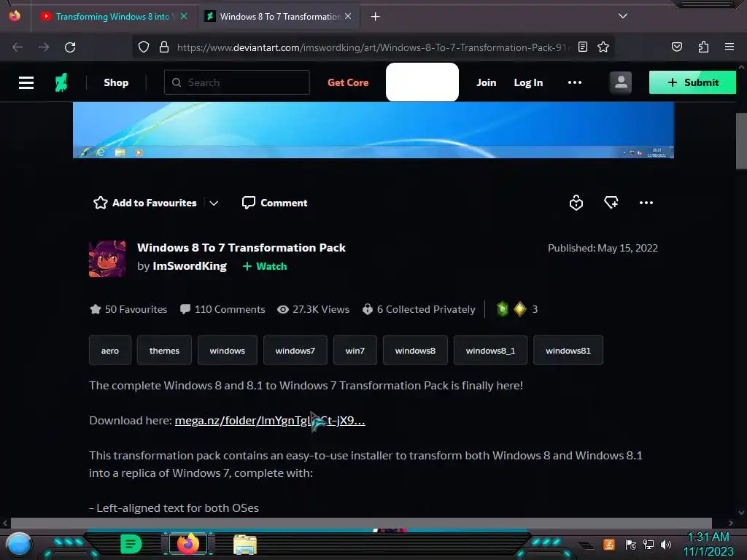
Task: Expand the Favourites dropdown arrow
Action: (x=214, y=203)
